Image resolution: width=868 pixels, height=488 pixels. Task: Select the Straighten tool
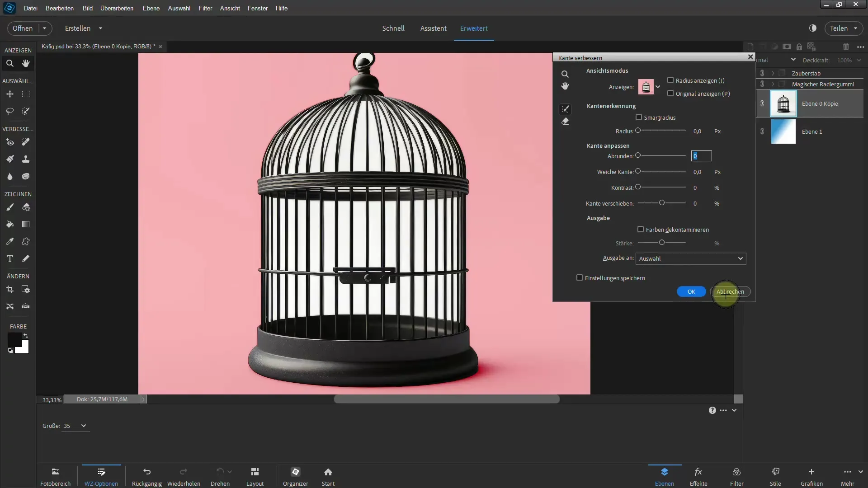pyautogui.click(x=26, y=306)
